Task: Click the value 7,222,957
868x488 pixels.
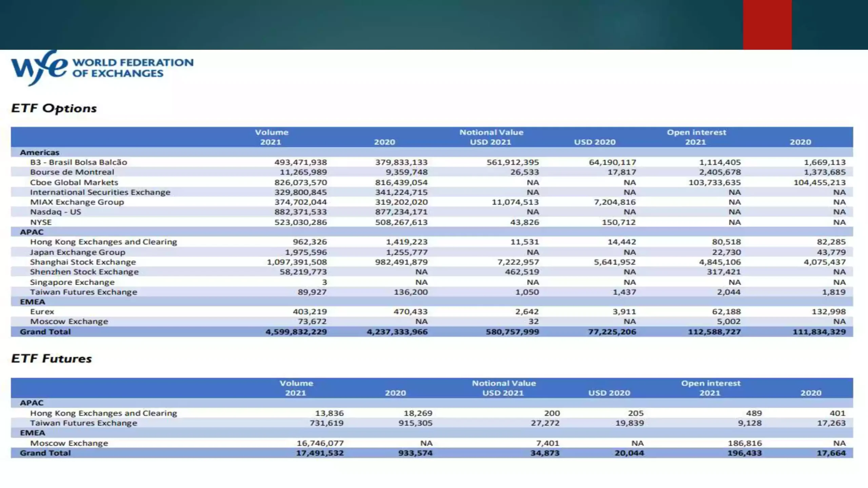Action: pyautogui.click(x=518, y=262)
